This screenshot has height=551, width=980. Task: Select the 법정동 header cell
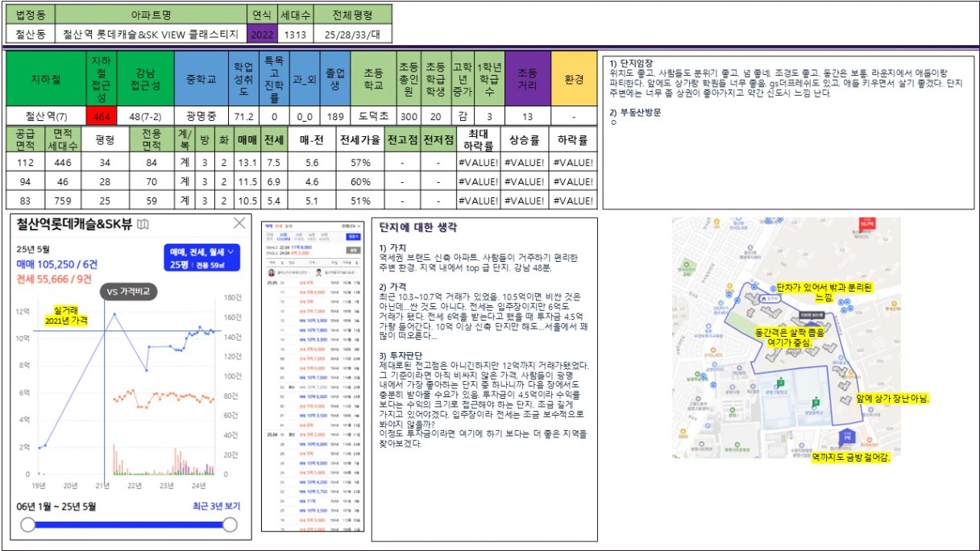[31, 15]
